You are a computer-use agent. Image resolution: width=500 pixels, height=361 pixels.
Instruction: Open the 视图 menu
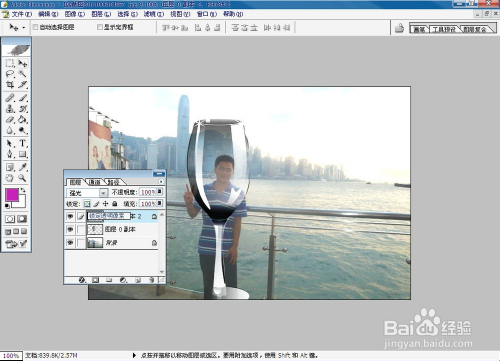pyautogui.click(x=180, y=14)
